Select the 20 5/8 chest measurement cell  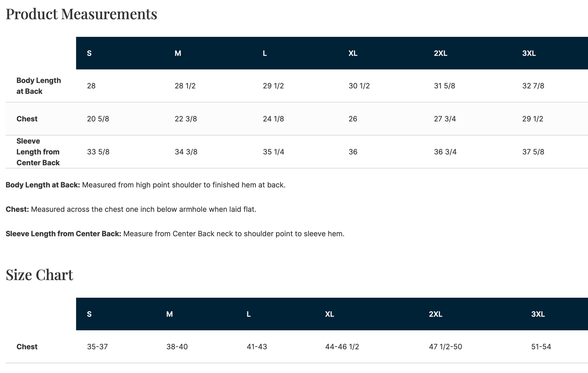pyautogui.click(x=98, y=119)
